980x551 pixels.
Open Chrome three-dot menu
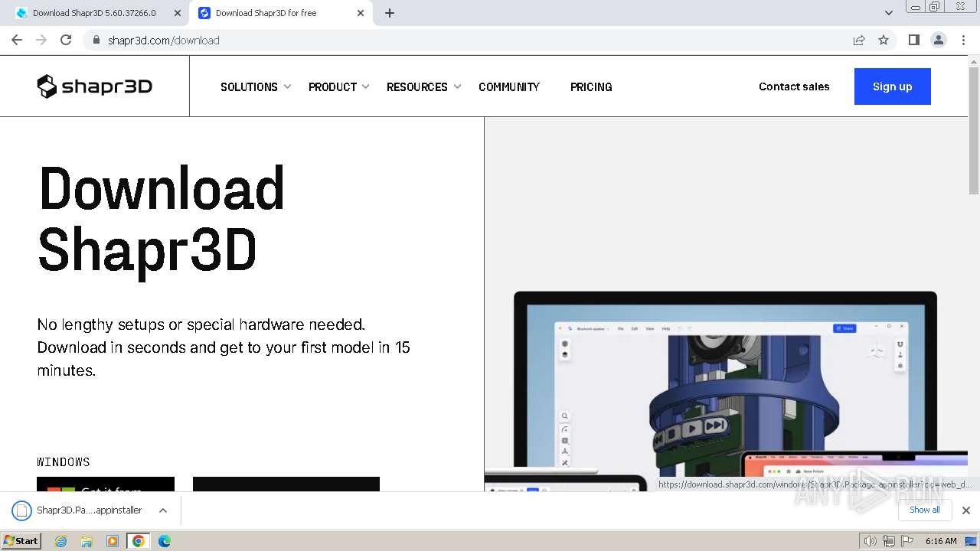coord(963,40)
